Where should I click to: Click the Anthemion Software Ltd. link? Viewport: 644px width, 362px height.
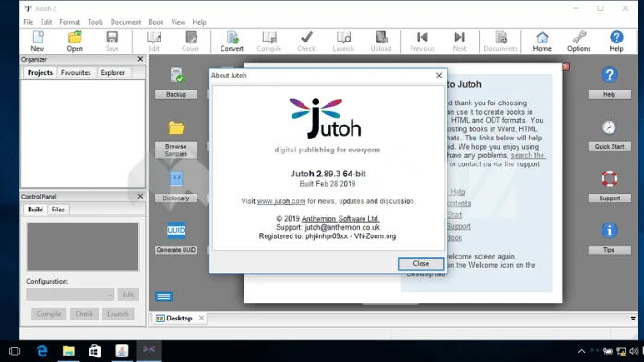pyautogui.click(x=340, y=219)
